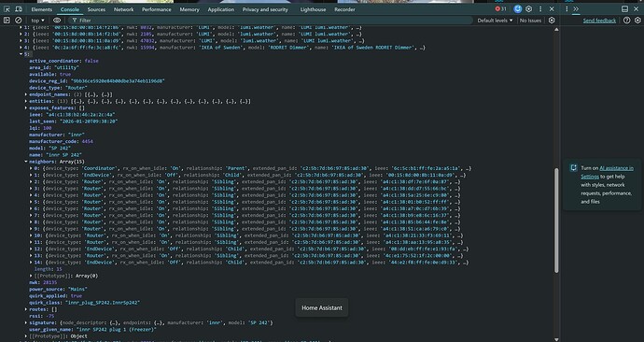Click the Send feedback link
This screenshot has height=342, width=644.
click(599, 21)
